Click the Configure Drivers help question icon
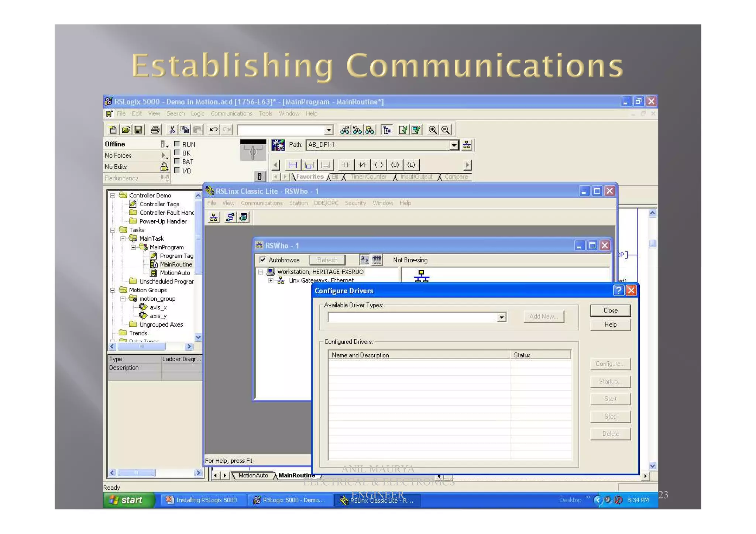 (618, 290)
